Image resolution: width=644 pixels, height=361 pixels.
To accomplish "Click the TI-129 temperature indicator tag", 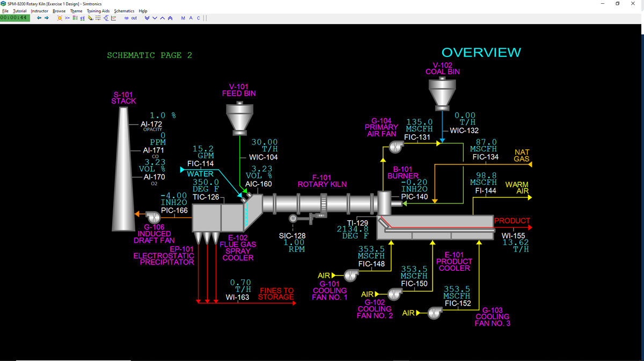I will tap(357, 222).
